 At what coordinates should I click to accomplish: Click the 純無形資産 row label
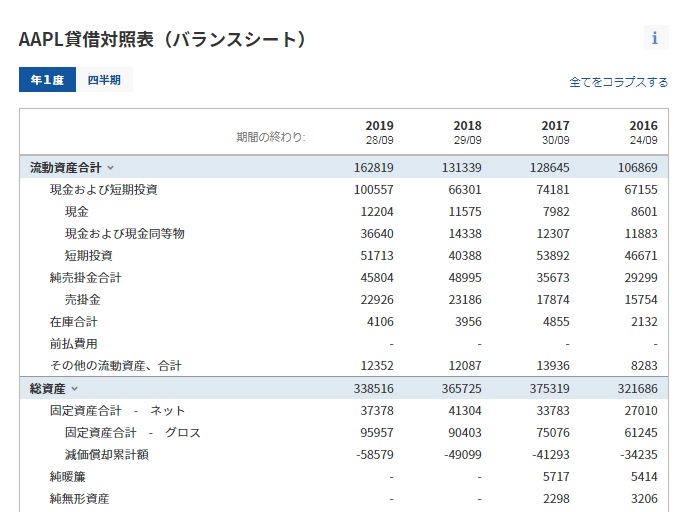(80, 498)
